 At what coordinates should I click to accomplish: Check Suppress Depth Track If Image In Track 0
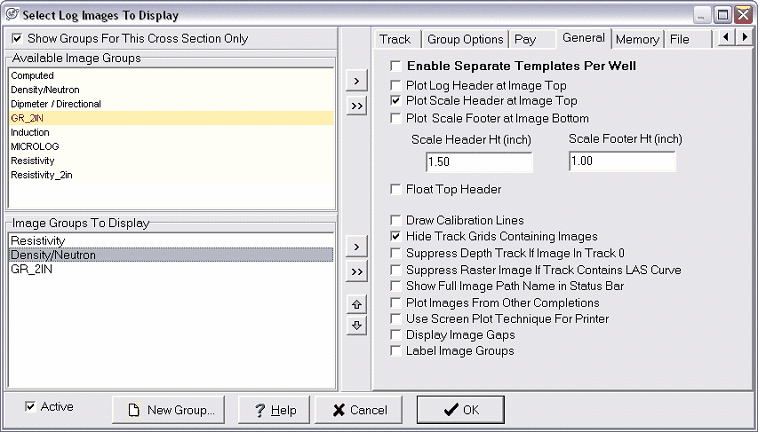(396, 253)
